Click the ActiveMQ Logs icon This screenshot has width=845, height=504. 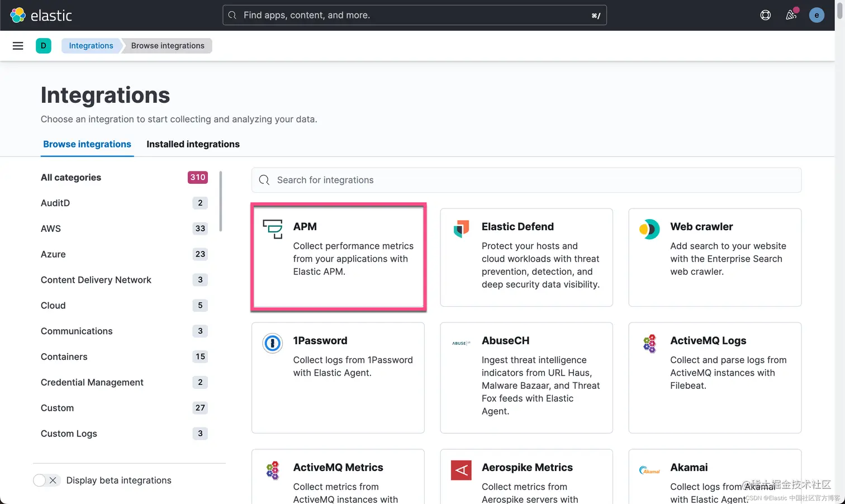(x=649, y=344)
